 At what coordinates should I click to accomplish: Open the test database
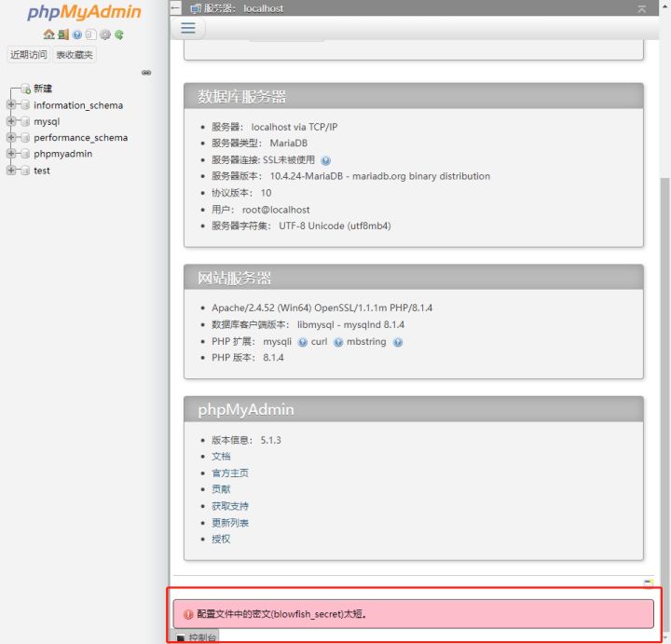tap(42, 171)
